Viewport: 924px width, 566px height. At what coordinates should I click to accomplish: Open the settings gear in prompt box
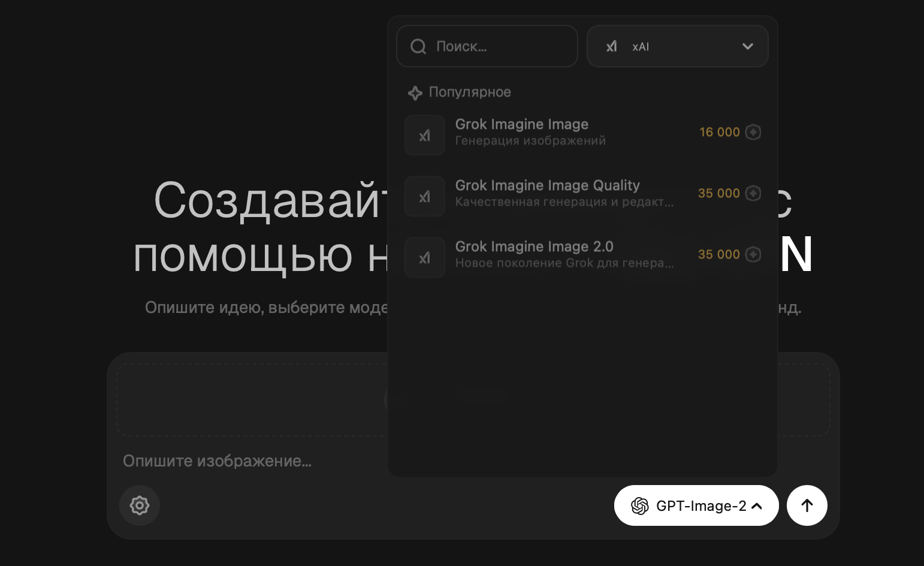pos(140,505)
